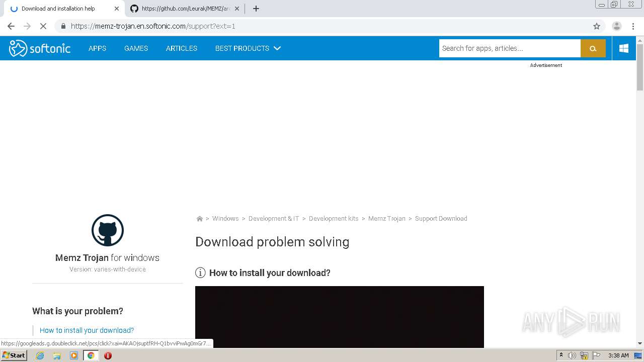Click the page vertical scrollbar thumb
Image resolution: width=644 pixels, height=362 pixels.
tap(640, 67)
